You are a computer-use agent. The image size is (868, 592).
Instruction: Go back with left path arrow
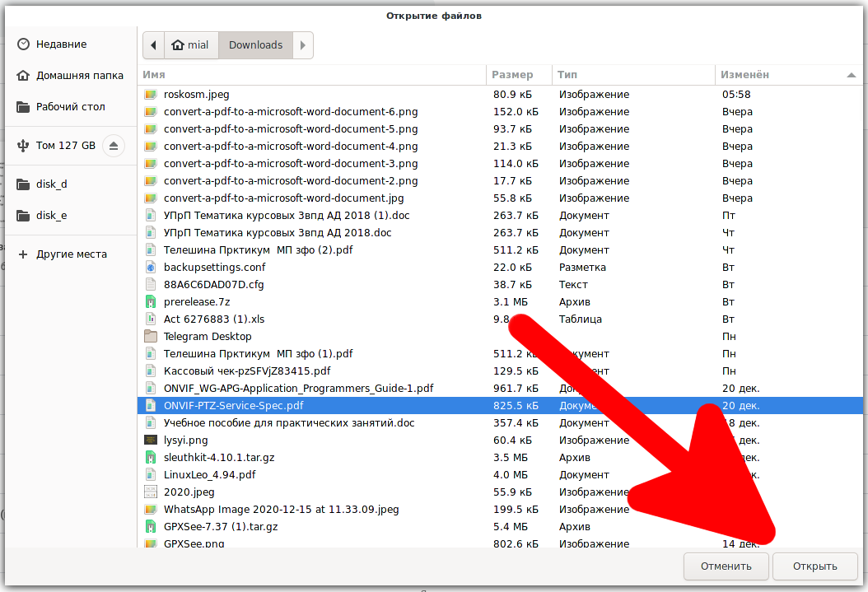point(154,45)
